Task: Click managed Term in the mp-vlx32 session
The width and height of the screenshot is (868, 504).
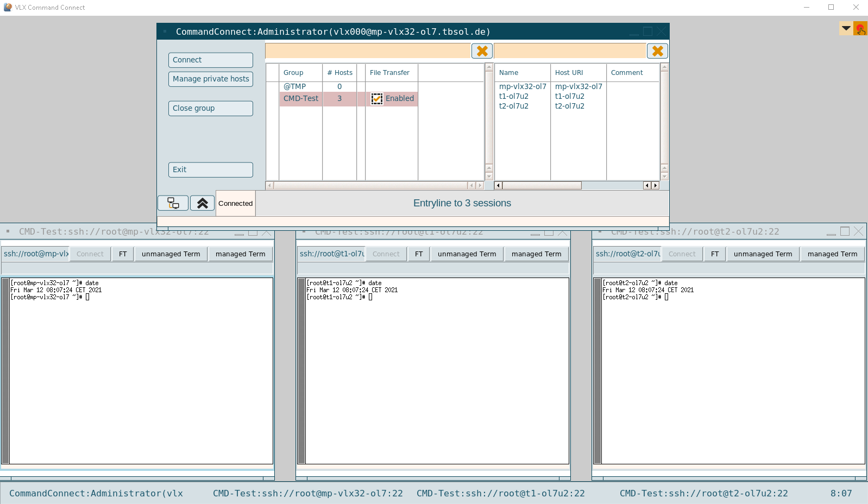Action: click(240, 254)
